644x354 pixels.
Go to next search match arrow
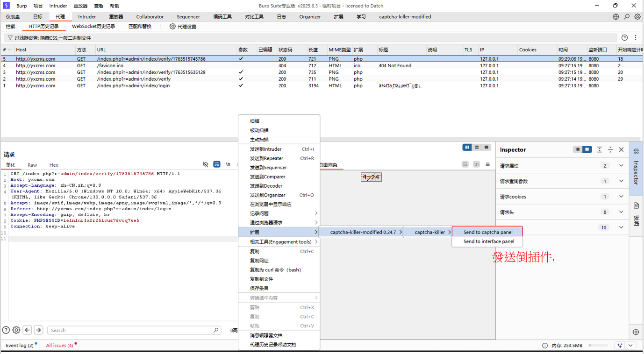click(39, 330)
